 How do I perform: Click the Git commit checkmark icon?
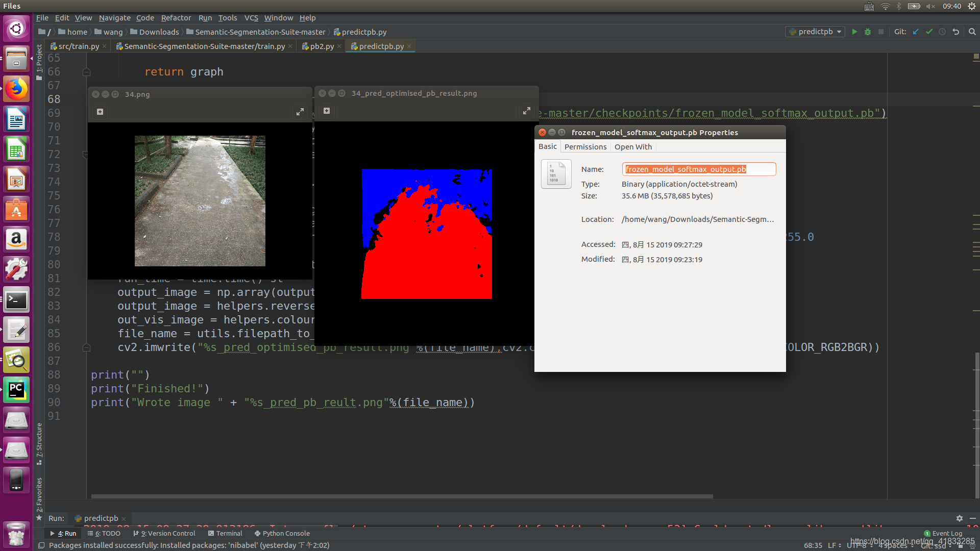[x=929, y=32]
